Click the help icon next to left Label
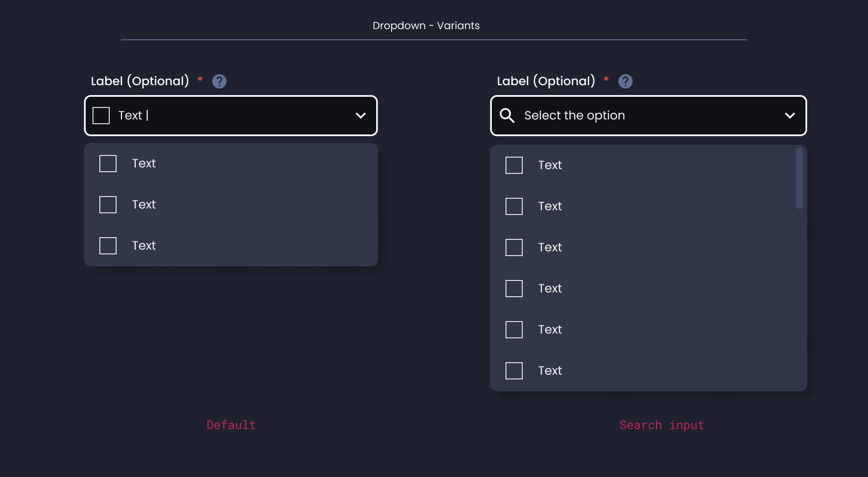Viewport: 868px width, 477px height. coord(219,81)
